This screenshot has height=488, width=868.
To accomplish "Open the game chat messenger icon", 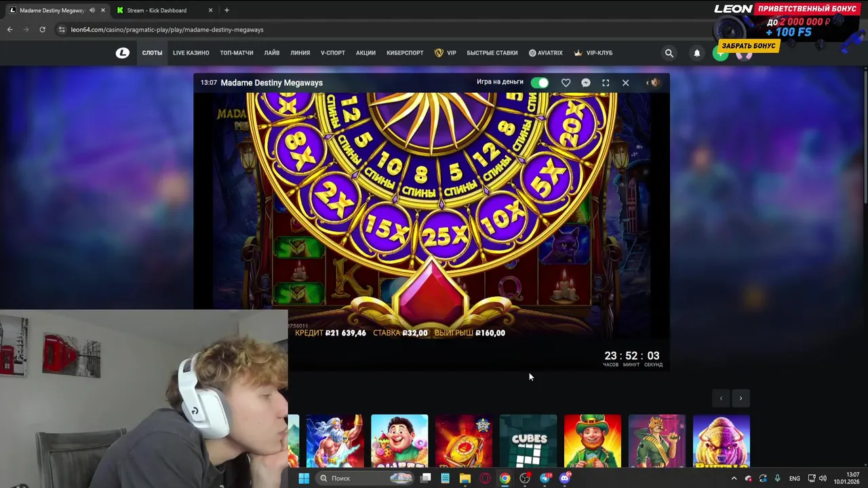I will point(586,83).
